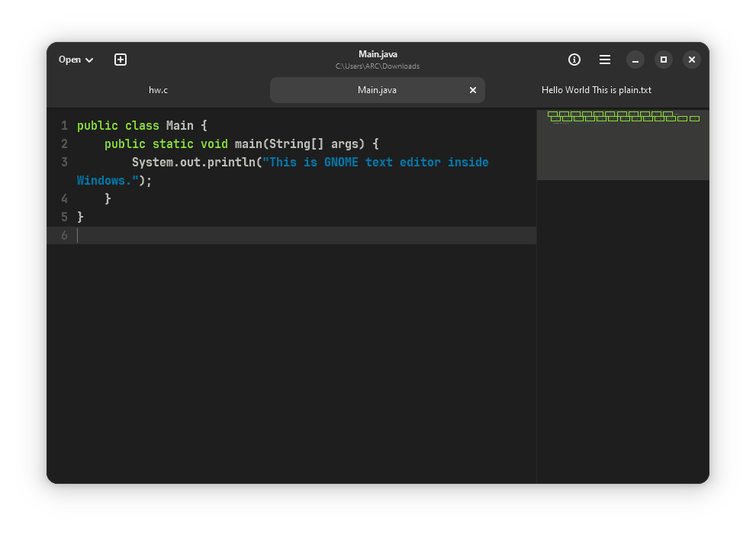Click line number 3 in gutter
The width and height of the screenshot is (756, 535).
pyautogui.click(x=64, y=163)
